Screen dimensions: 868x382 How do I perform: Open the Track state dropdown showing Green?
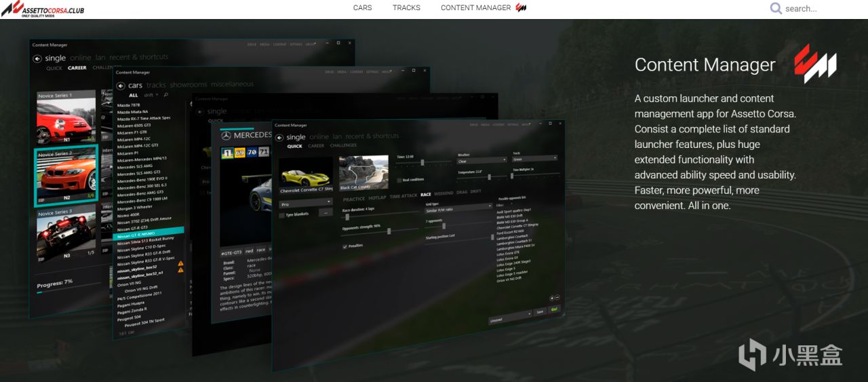tap(535, 159)
